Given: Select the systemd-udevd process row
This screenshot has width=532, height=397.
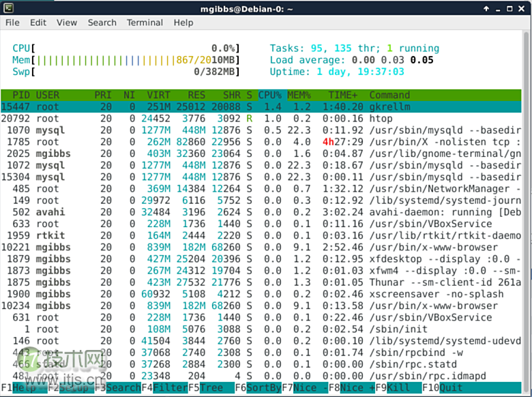Looking at the screenshot, I should coord(261,341).
